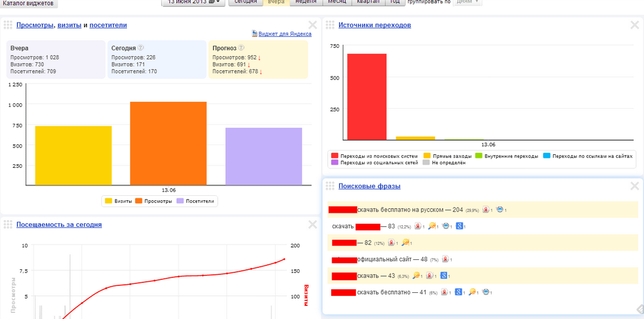Click Yandex icon in the 204 phrase row
Image resolution: width=644 pixels, height=319 pixels.
[x=486, y=210]
